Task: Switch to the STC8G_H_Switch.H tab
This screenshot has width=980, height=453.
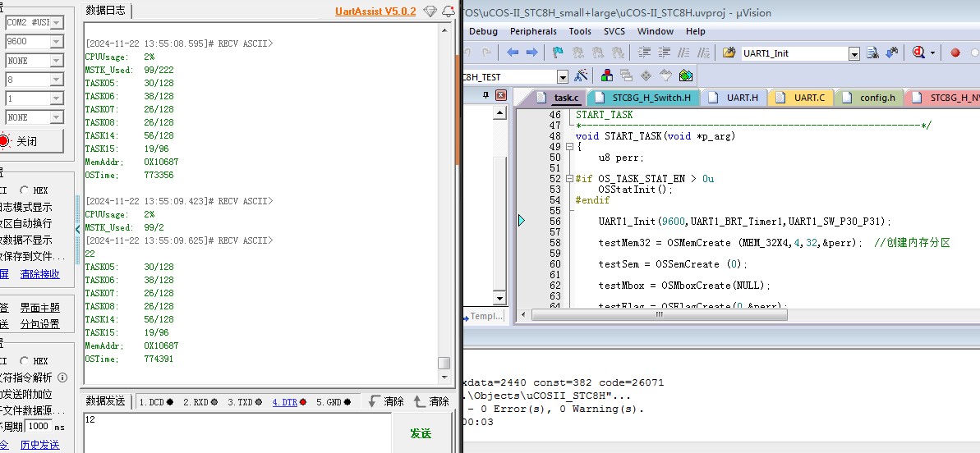Action: (x=644, y=98)
